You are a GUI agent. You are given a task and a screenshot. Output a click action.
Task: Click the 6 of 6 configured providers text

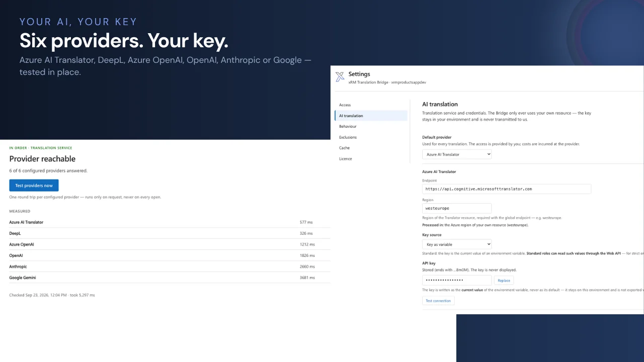pos(48,171)
